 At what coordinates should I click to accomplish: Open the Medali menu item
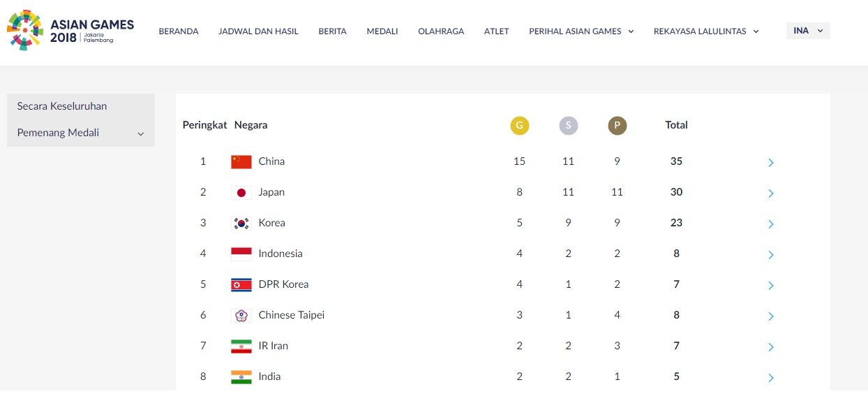(x=382, y=31)
